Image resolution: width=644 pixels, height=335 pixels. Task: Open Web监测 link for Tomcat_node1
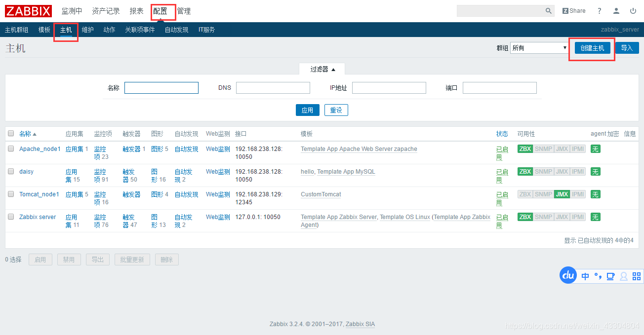218,194
